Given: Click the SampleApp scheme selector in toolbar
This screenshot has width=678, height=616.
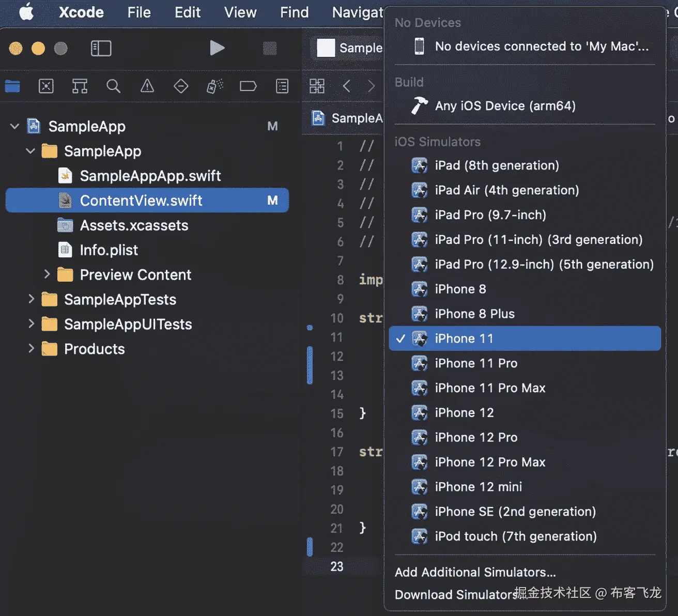Looking at the screenshot, I should [349, 48].
